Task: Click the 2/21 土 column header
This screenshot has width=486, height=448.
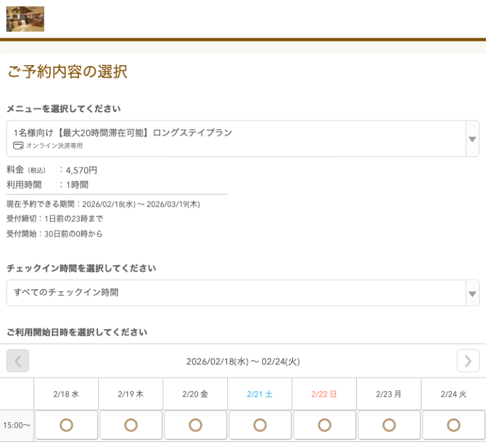Action: [x=259, y=394]
